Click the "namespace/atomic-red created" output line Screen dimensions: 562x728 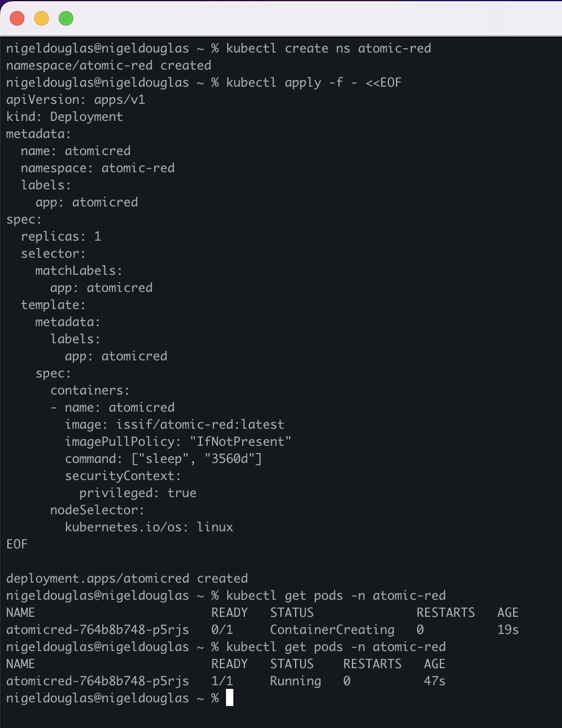(109, 65)
